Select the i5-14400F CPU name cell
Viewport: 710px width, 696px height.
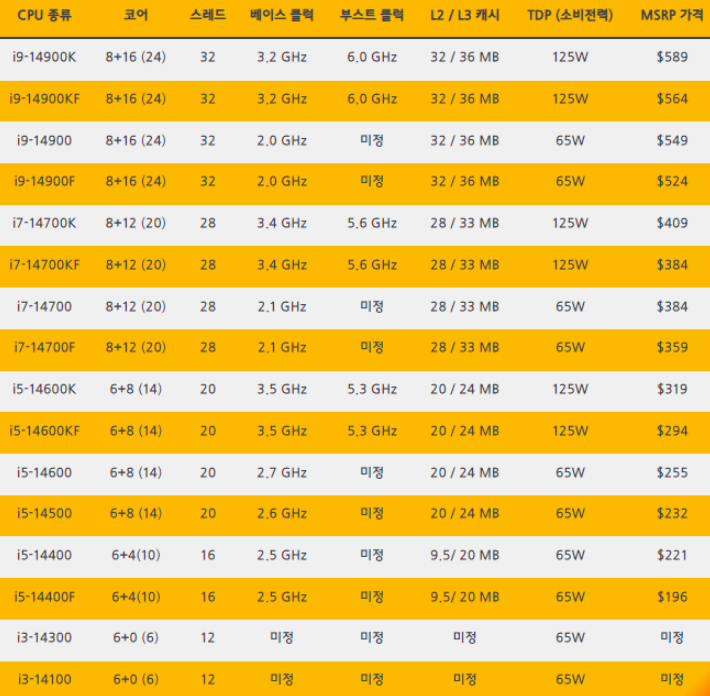pyautogui.click(x=44, y=597)
